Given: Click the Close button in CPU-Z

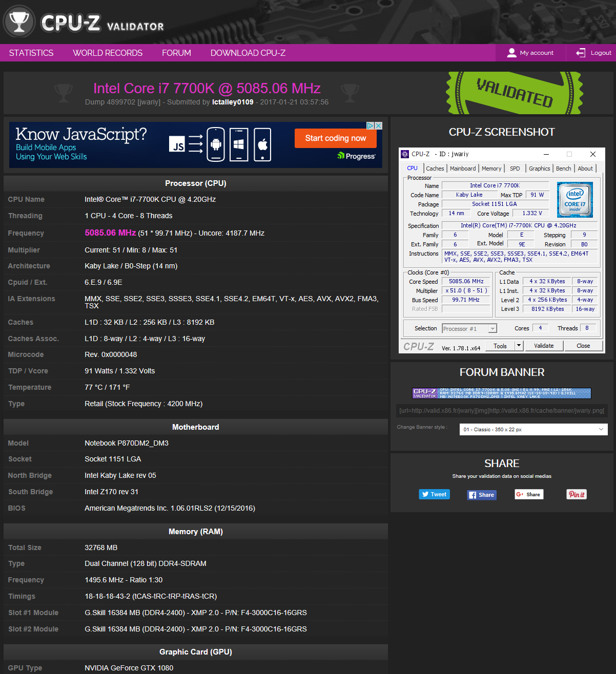Looking at the screenshot, I should 583,346.
